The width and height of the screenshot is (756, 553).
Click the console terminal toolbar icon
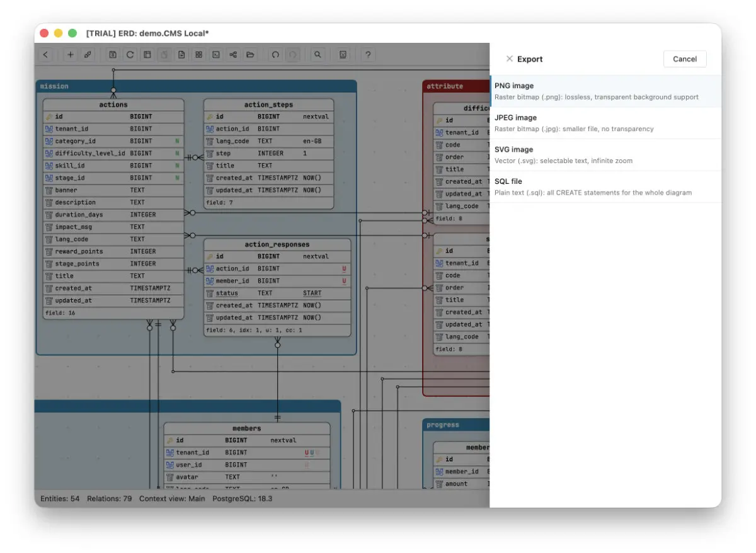(x=215, y=55)
